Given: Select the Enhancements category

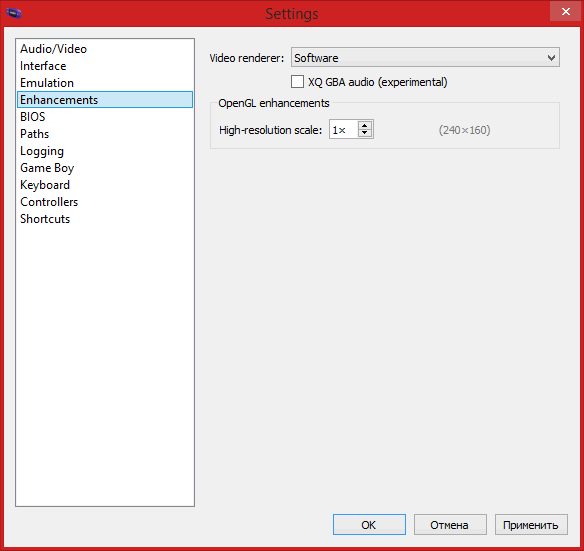Looking at the screenshot, I should 105,100.
